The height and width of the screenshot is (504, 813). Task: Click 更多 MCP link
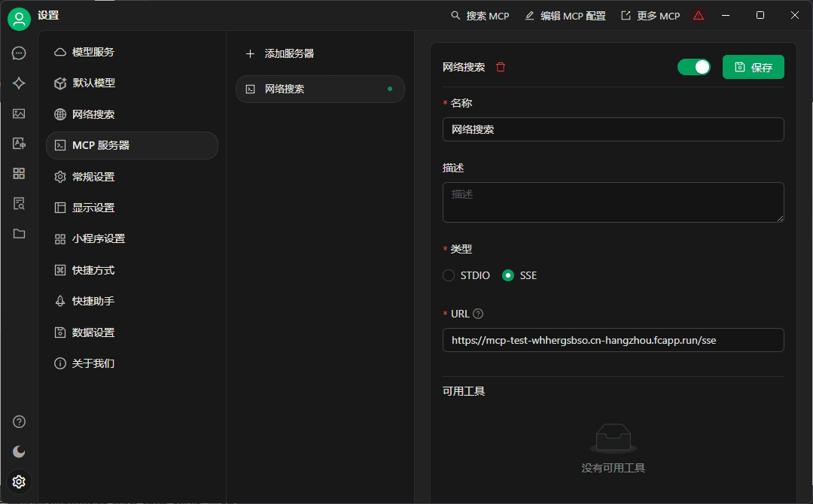pos(650,16)
